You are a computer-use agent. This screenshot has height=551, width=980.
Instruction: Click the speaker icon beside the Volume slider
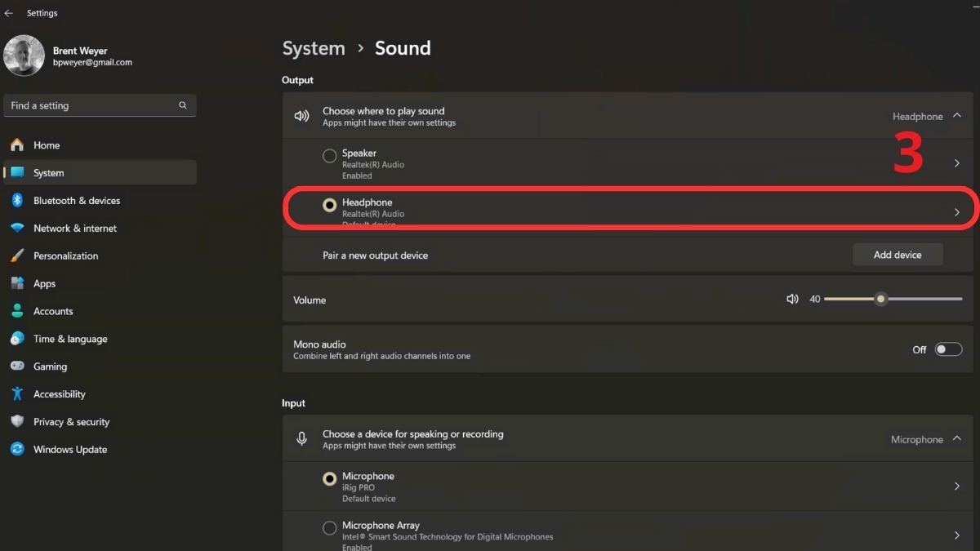tap(791, 299)
